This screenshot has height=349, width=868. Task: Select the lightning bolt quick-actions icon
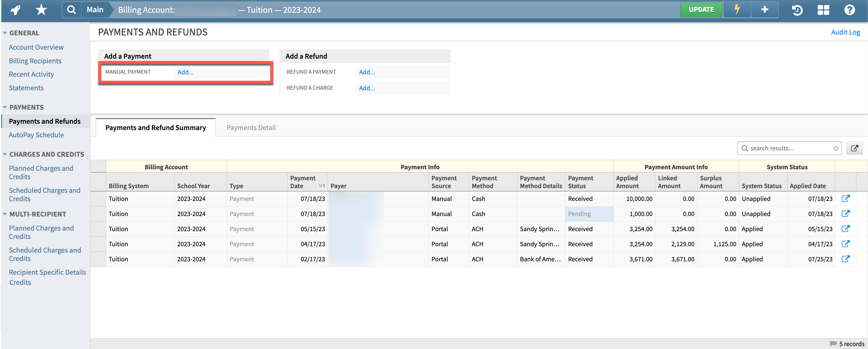coord(737,10)
